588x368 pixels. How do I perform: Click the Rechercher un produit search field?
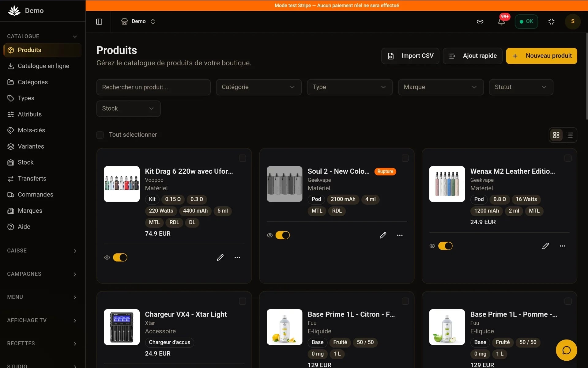[x=153, y=87]
